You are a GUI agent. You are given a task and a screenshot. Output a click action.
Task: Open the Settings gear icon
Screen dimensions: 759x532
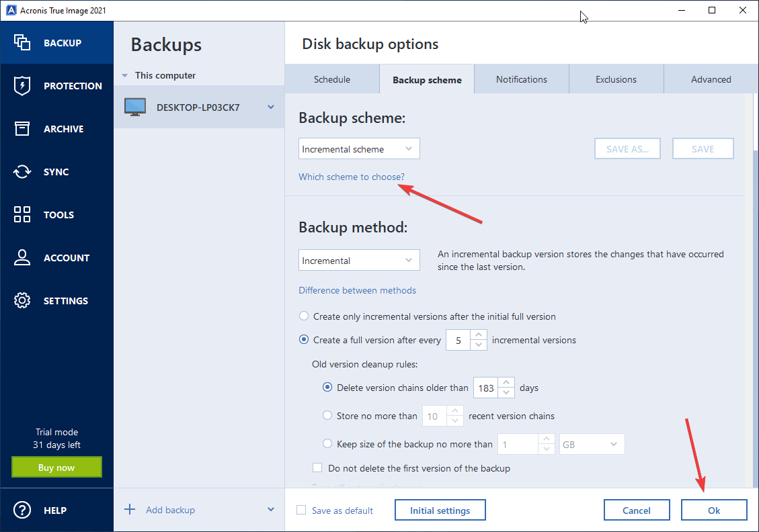click(x=22, y=301)
